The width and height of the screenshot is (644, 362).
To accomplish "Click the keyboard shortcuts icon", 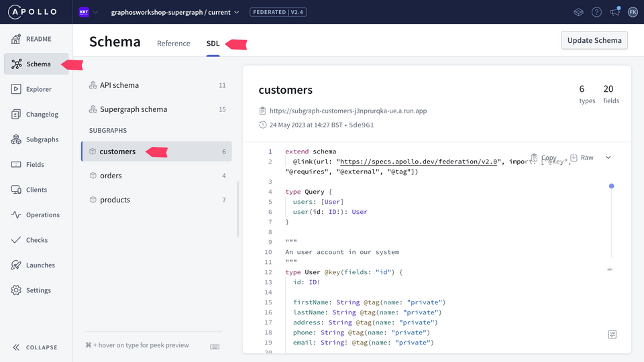I will click(215, 347).
